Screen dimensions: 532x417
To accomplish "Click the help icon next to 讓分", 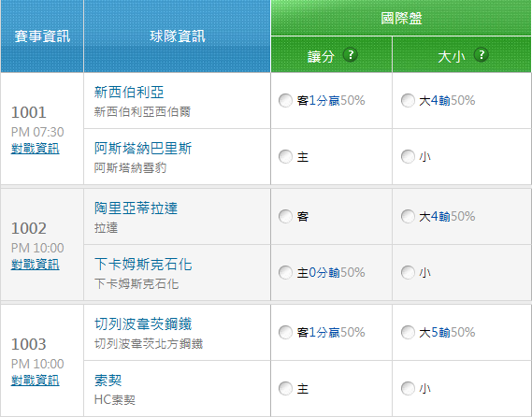I will (x=350, y=54).
